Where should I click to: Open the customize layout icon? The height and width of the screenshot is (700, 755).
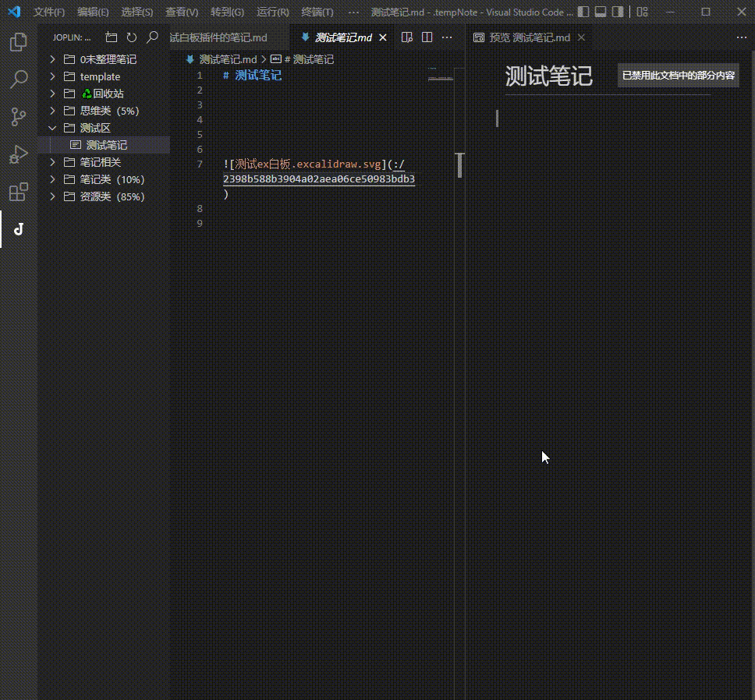(x=643, y=12)
